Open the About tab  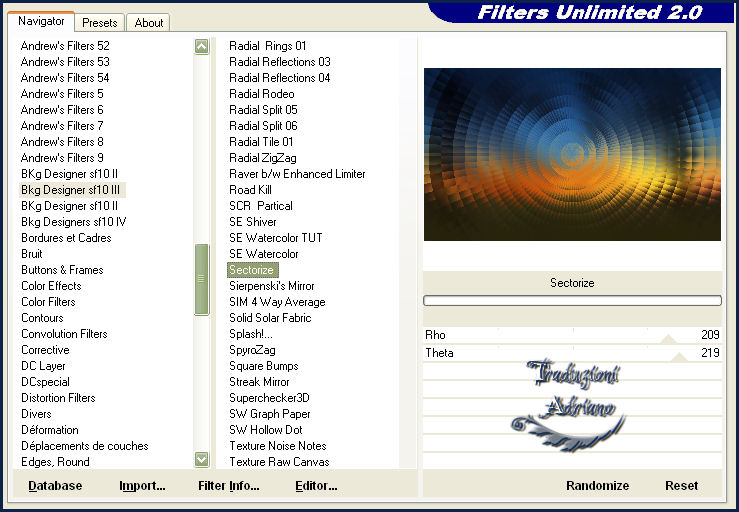point(148,23)
